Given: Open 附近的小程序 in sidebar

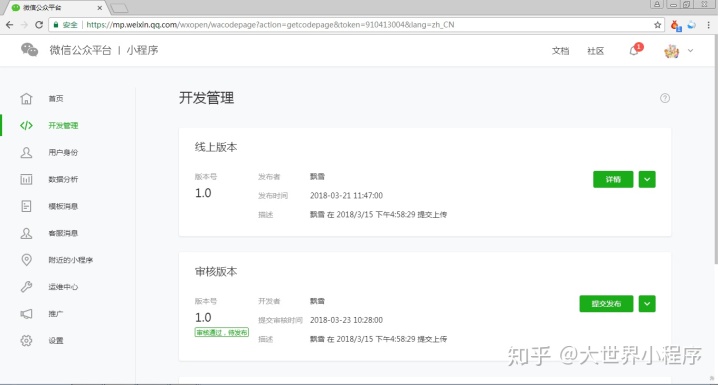Looking at the screenshot, I should point(71,260).
